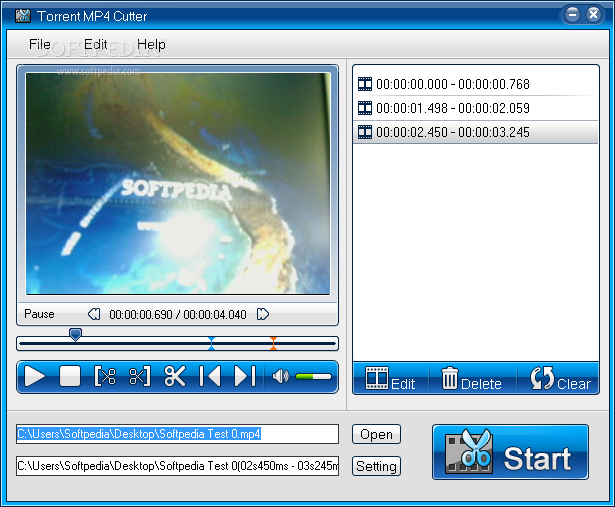Screen dimensions: 615x507
Task: Click the orange end marker on the timeline
Action: (273, 343)
